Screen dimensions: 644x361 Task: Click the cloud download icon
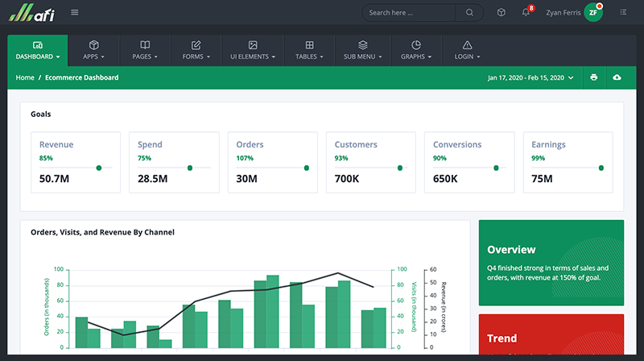pos(617,77)
